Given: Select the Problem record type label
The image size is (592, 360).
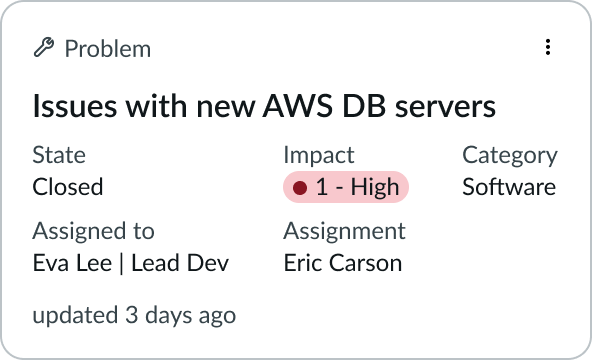Looking at the screenshot, I should [108, 49].
